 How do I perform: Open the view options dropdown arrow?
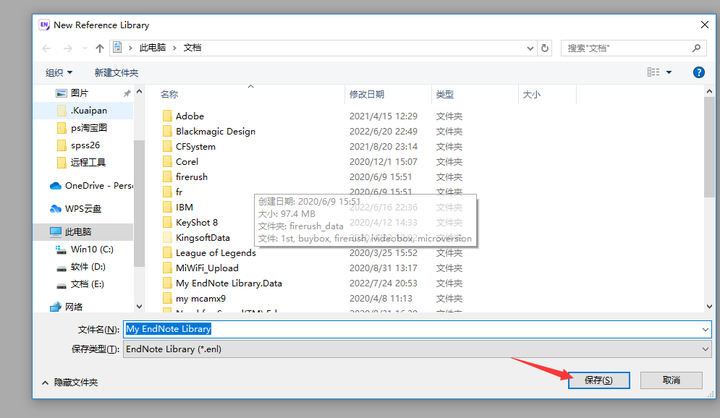pos(669,72)
